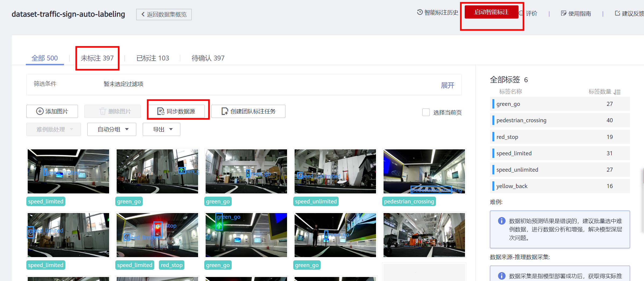The height and width of the screenshot is (281, 644).
Task: Click the new-file icon on 创建团队标注任务
Action: [225, 111]
